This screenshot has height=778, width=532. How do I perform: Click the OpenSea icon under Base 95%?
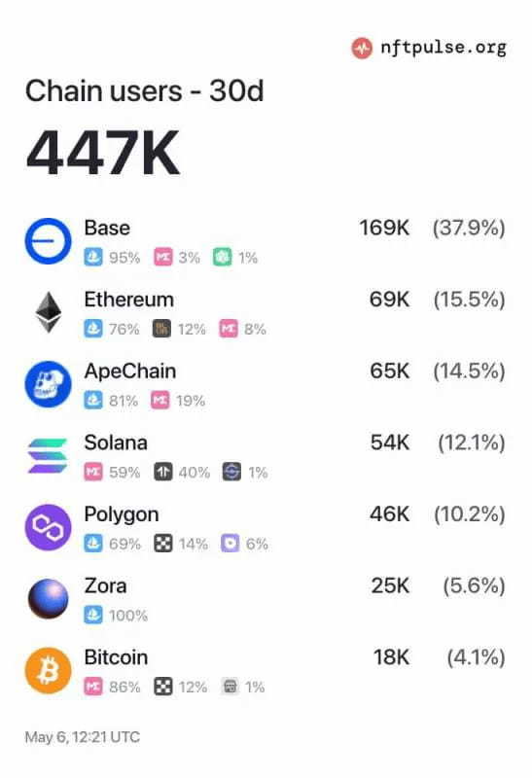click(93, 257)
